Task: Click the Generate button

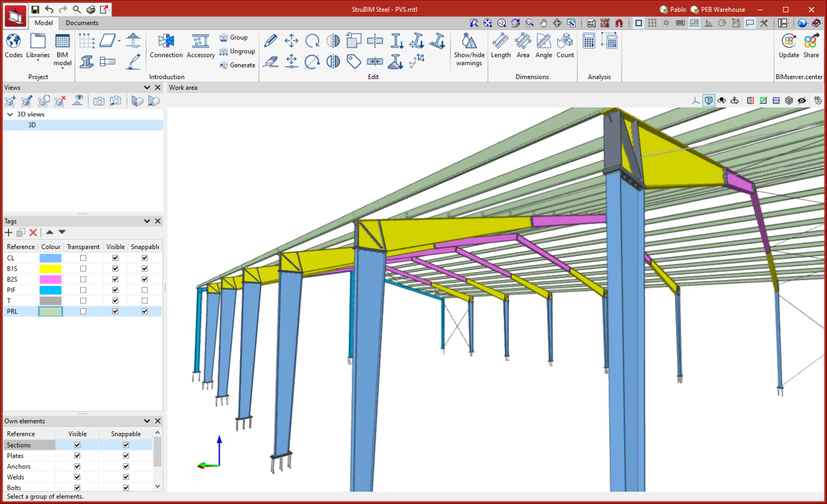Action: [237, 65]
